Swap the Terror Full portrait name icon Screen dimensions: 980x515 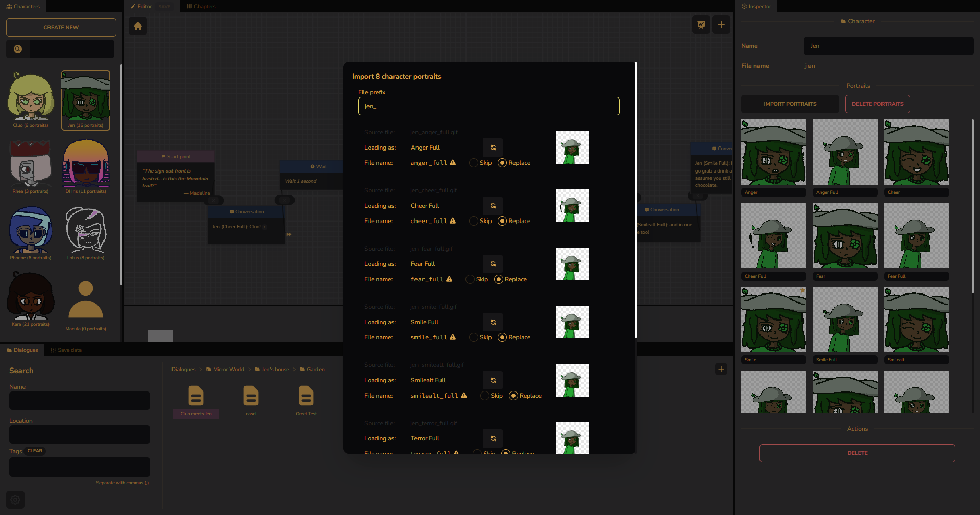(493, 438)
